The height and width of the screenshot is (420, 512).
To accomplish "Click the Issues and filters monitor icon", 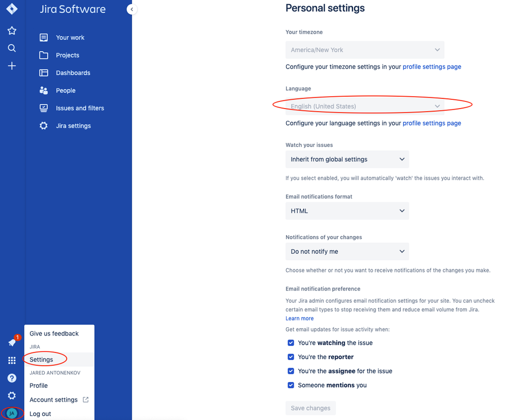I will [x=44, y=108].
